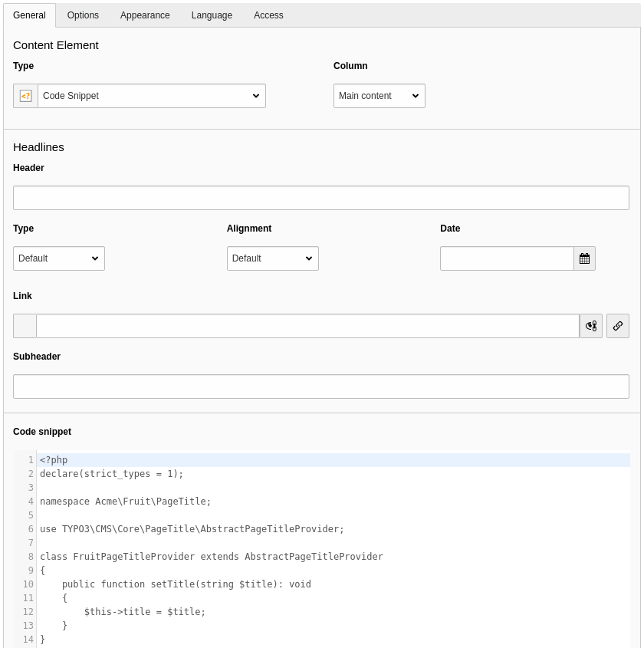Switch to the Options tab
This screenshot has height=648, width=644.
[x=83, y=15]
